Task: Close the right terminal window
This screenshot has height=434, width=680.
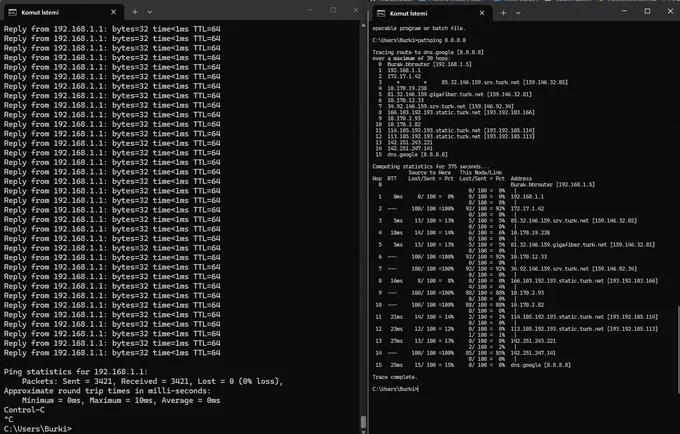Action: 670,11
